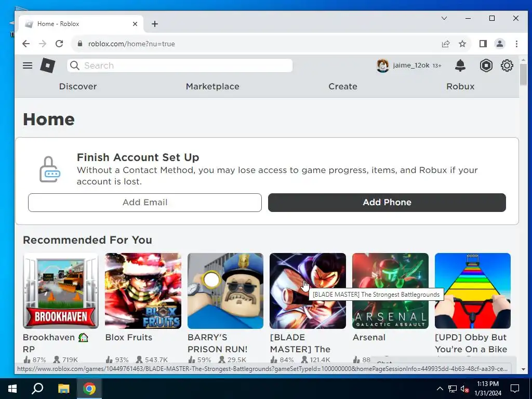Viewport: 532px width, 399px height.
Task: Open the Brookhaven RP title link
Action: 55,343
